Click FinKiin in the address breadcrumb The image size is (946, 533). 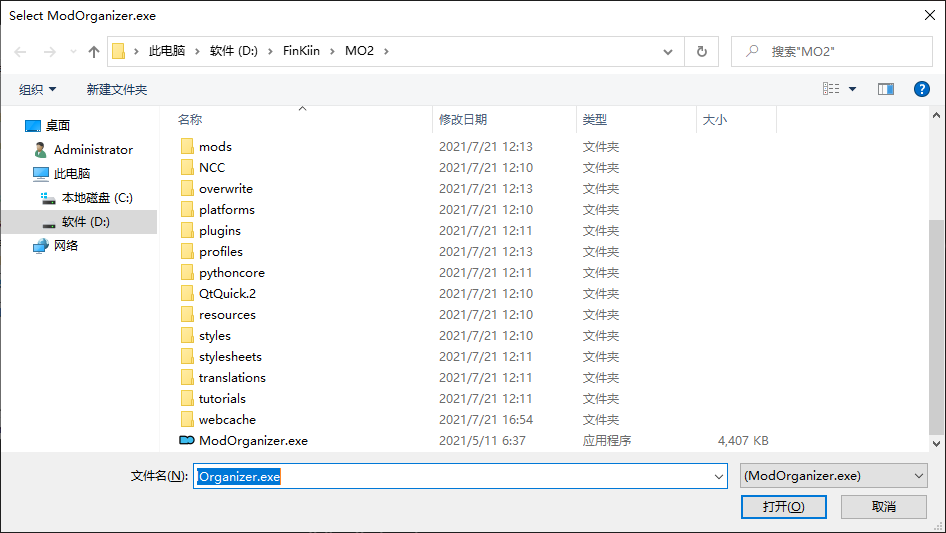[301, 51]
